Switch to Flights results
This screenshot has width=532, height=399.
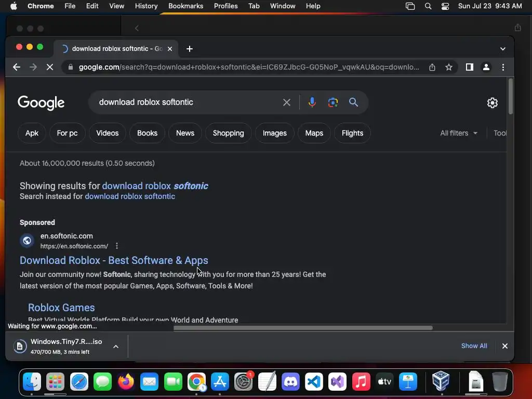pos(353,133)
